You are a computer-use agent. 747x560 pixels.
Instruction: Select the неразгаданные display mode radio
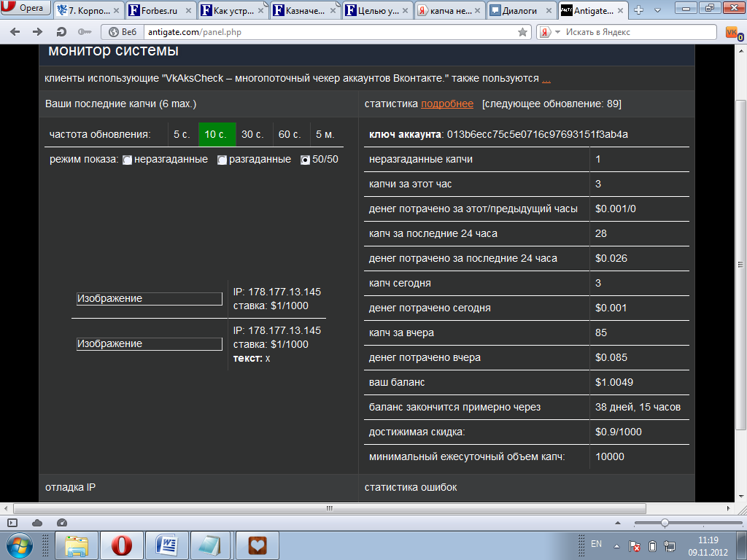pyautogui.click(x=127, y=160)
